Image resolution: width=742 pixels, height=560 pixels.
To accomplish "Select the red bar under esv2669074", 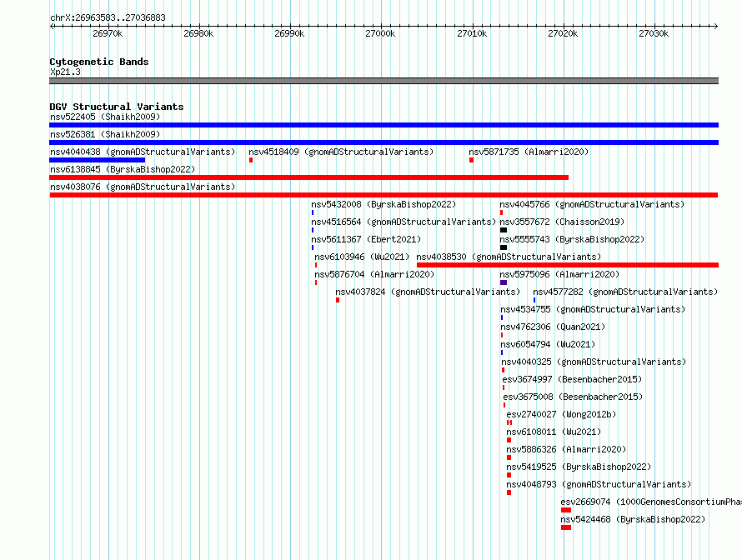I will click(566, 510).
